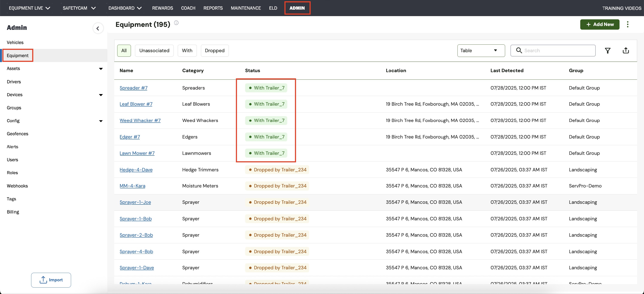Viewport: 644px width, 294px height.
Task: Open the Equipment Live menu
Action: coord(29,8)
